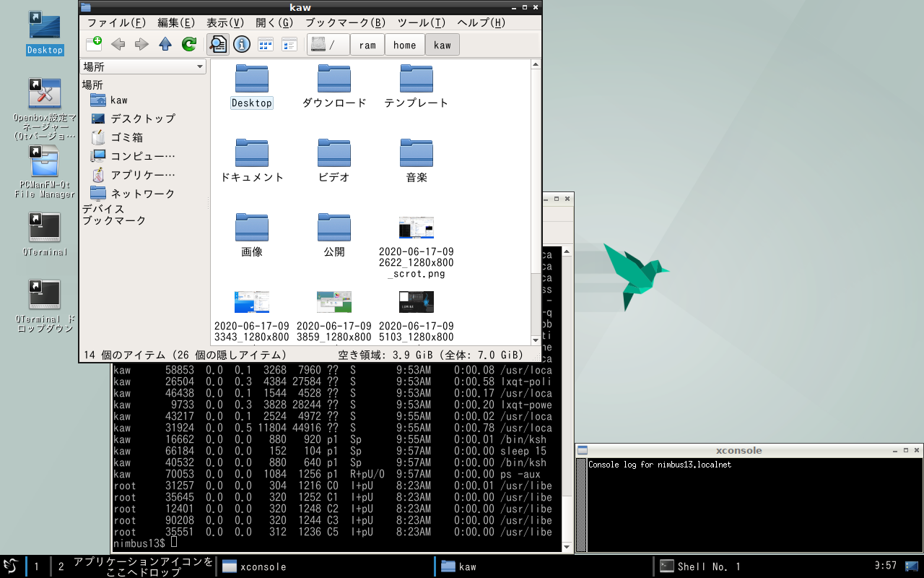The width and height of the screenshot is (924, 578).
Task: Open the ツール(T) menu
Action: pos(421,22)
